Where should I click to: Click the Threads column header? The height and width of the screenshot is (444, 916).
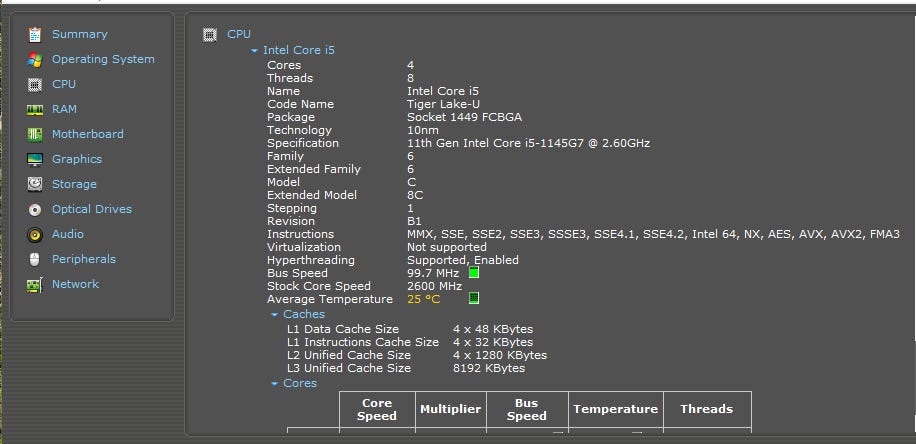tap(707, 410)
